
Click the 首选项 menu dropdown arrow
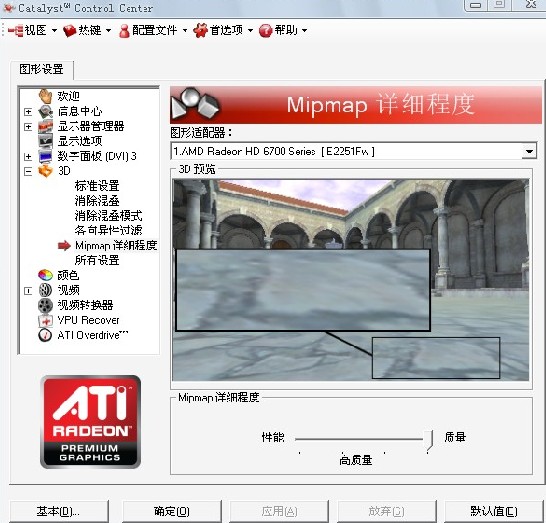click(x=250, y=31)
